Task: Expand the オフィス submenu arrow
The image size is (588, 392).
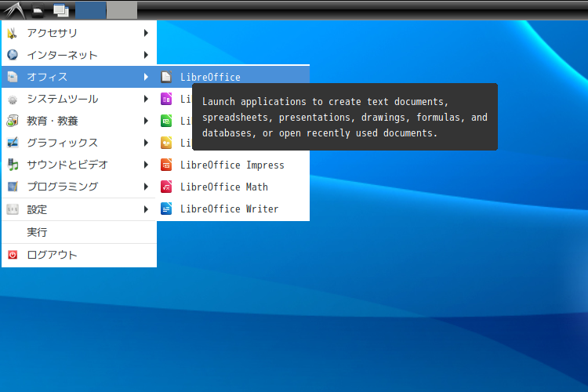Action: (x=146, y=77)
